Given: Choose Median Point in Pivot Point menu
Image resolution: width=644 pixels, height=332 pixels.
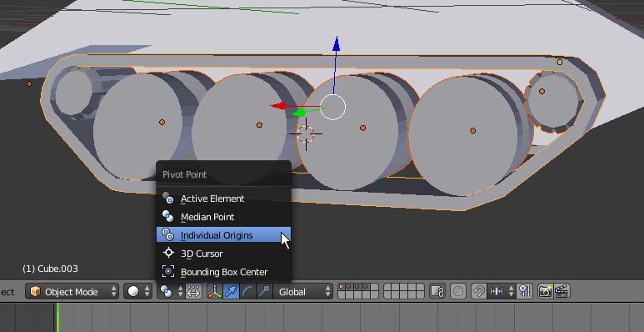Looking at the screenshot, I should pyautogui.click(x=223, y=217).
